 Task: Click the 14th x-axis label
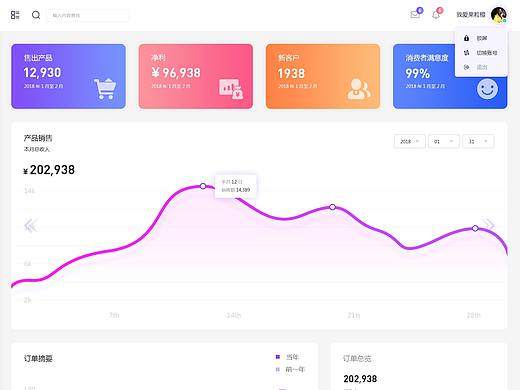pos(234,315)
